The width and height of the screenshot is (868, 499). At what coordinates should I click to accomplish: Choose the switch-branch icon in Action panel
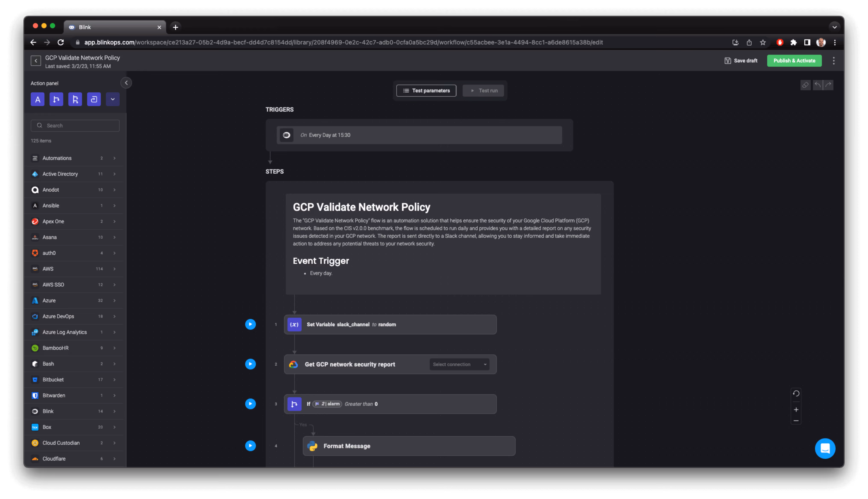tap(75, 99)
